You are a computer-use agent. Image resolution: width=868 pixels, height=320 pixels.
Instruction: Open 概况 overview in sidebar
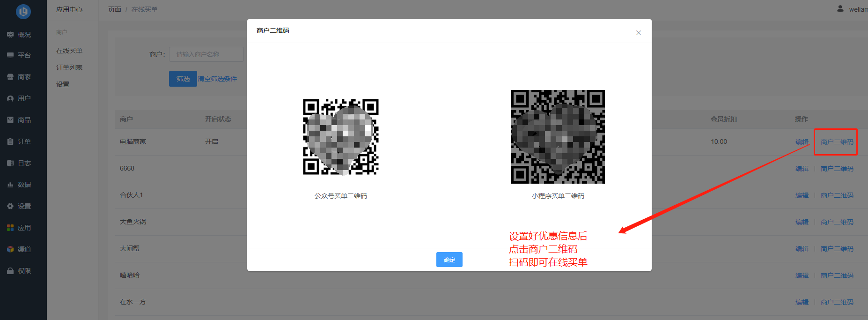pyautogui.click(x=19, y=35)
